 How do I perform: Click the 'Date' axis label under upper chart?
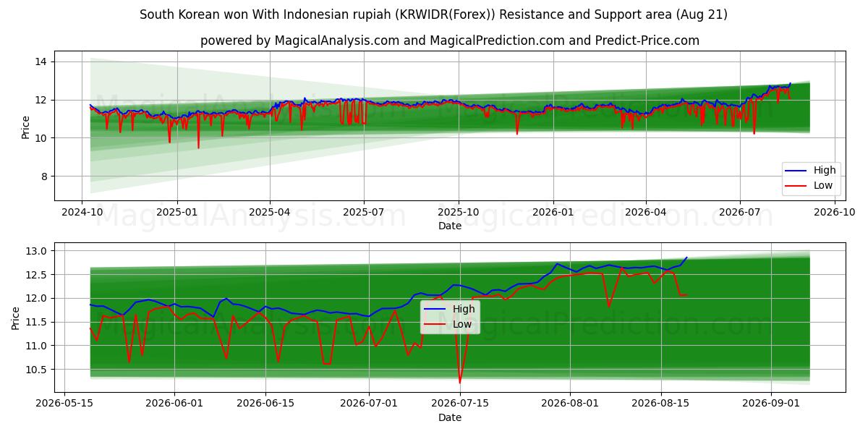tap(450, 226)
